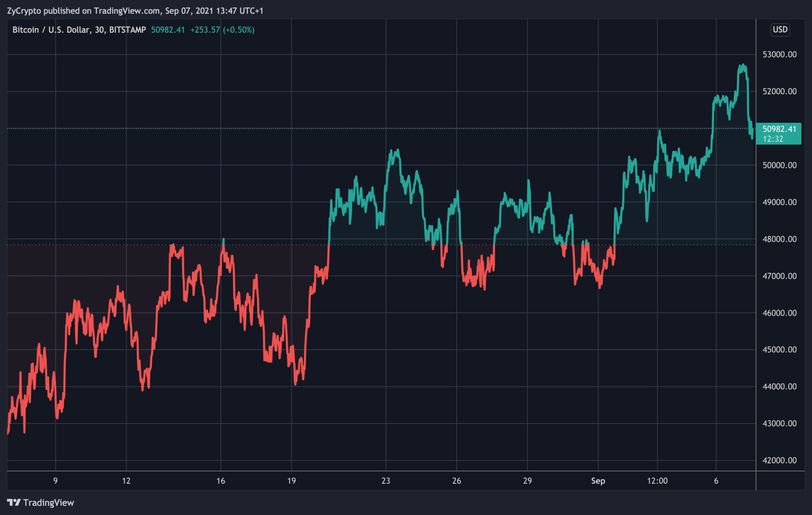Click the 12:32 bar countdown timer

pos(773,139)
